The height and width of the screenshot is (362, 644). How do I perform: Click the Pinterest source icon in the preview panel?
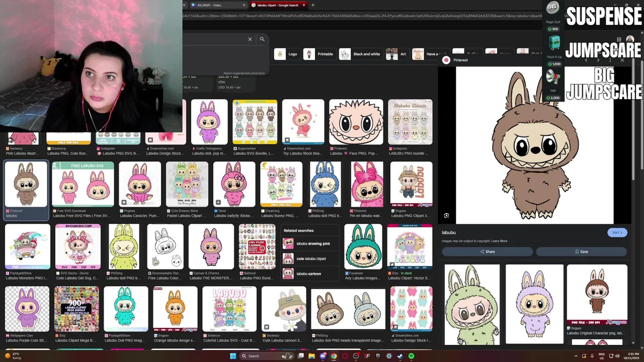coord(446,60)
